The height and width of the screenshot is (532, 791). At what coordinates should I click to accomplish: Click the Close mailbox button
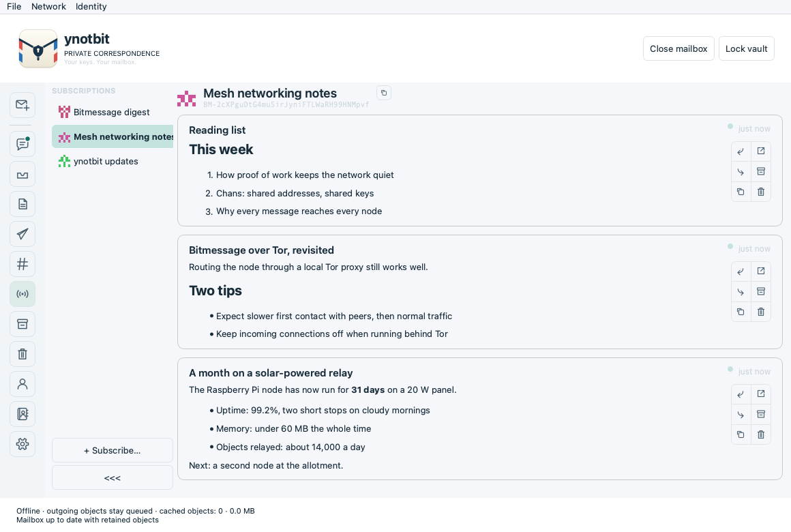[678, 48]
